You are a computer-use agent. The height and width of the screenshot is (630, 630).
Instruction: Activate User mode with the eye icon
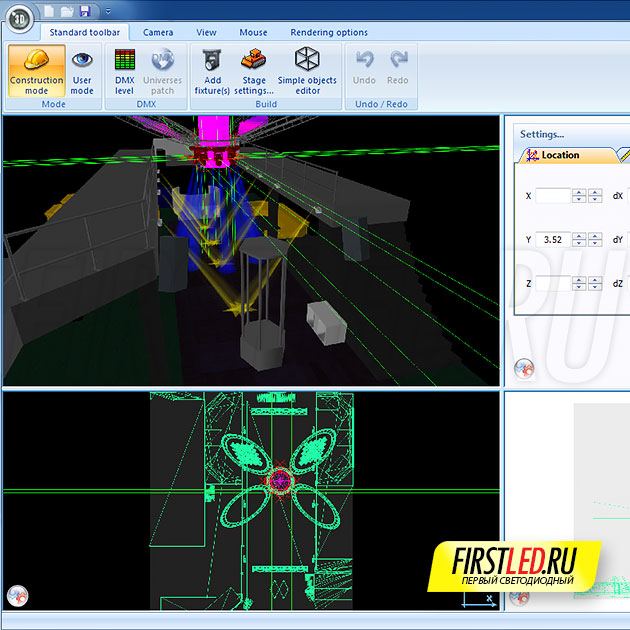[x=82, y=70]
